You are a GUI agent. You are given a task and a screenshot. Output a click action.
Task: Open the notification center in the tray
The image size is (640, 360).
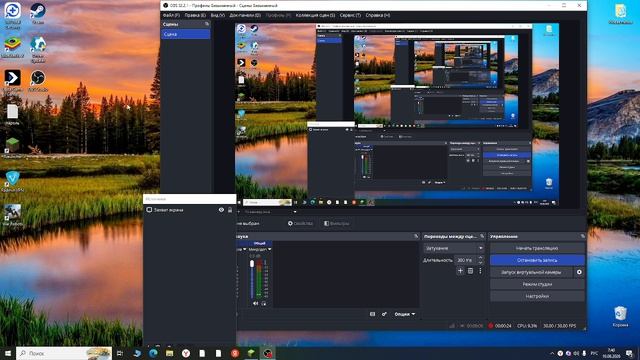pos(629,353)
